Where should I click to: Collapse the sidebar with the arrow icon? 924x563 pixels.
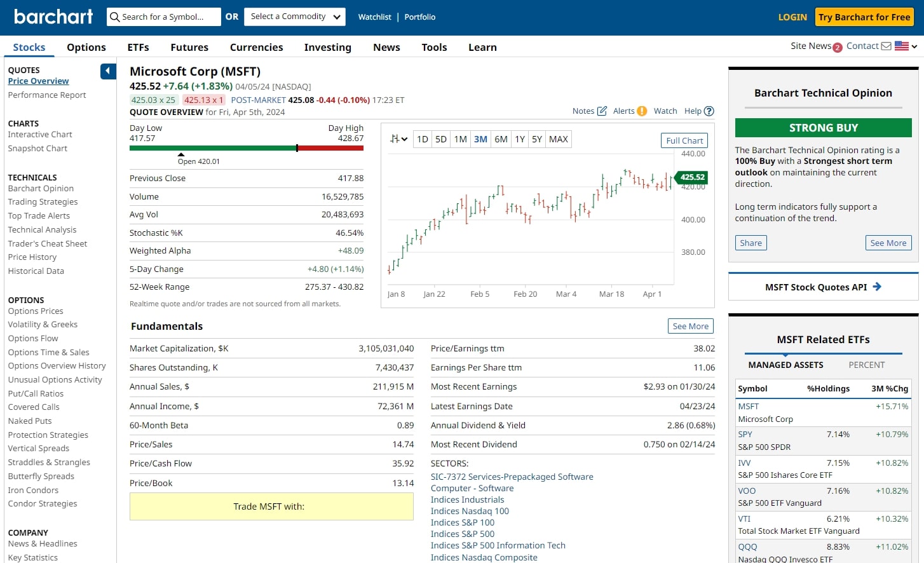[x=108, y=71]
